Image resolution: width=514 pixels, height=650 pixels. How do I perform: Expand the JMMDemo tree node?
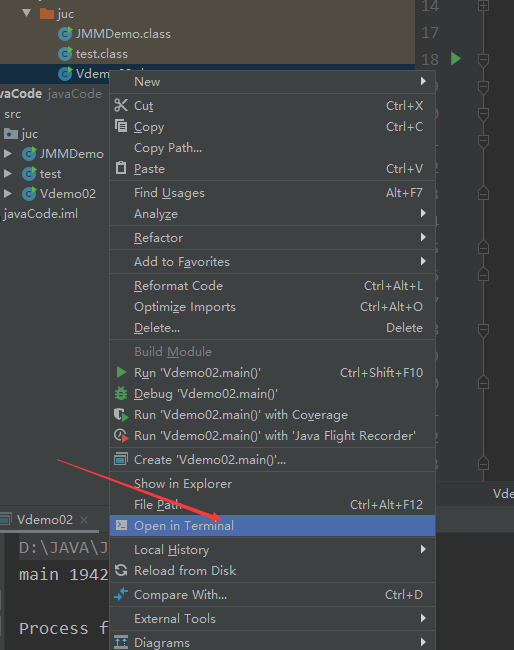tap(7, 153)
